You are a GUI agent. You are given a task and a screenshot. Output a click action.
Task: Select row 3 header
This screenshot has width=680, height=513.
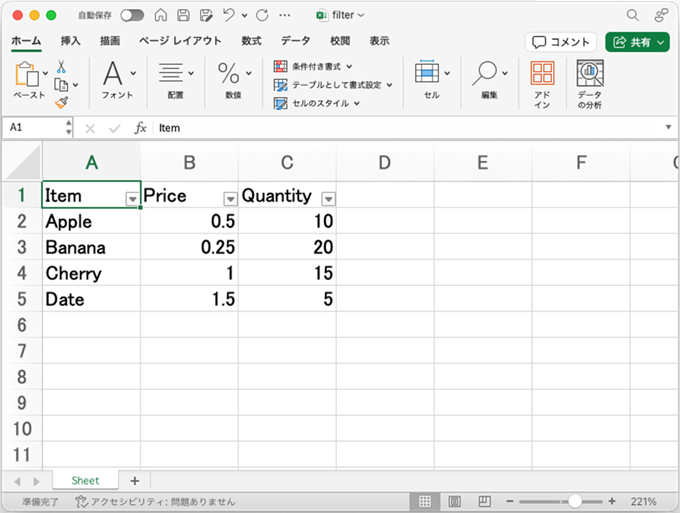[22, 247]
